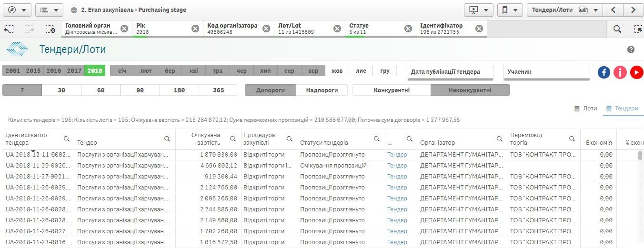Open the YouTube icon link
Image resolution: width=644 pixels, height=248 pixels.
pos(636,72)
